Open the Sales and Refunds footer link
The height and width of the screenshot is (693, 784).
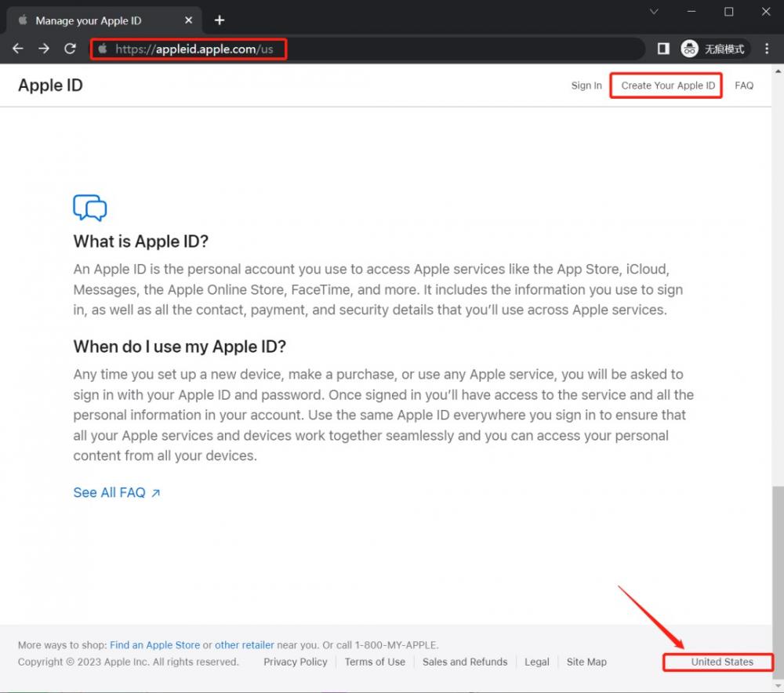pos(464,662)
